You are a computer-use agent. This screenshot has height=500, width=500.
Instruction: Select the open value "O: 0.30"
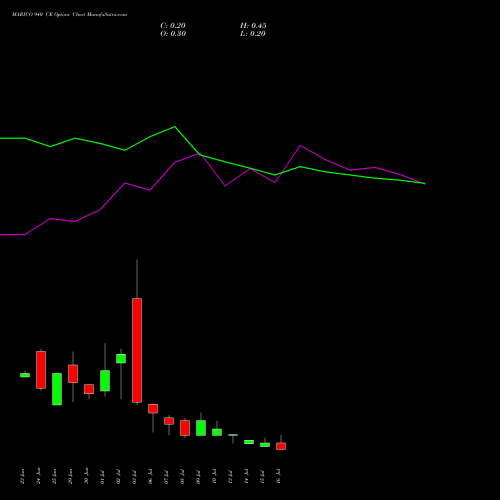173,34
